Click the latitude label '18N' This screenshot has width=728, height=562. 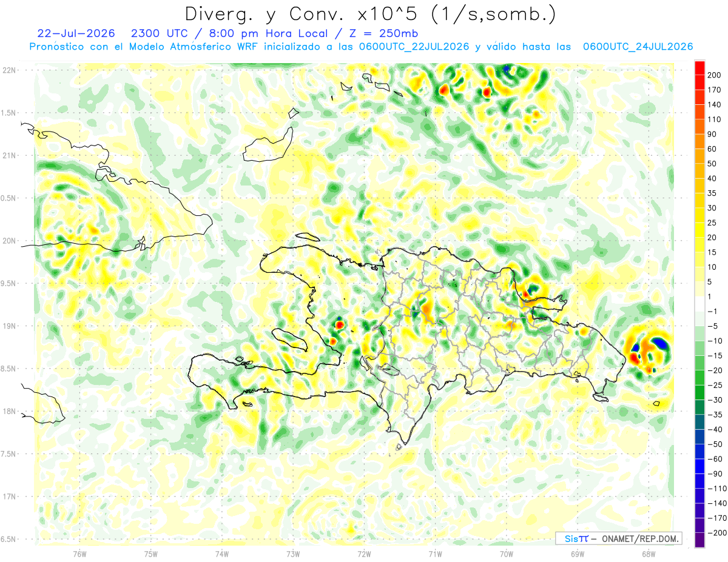pos(9,411)
